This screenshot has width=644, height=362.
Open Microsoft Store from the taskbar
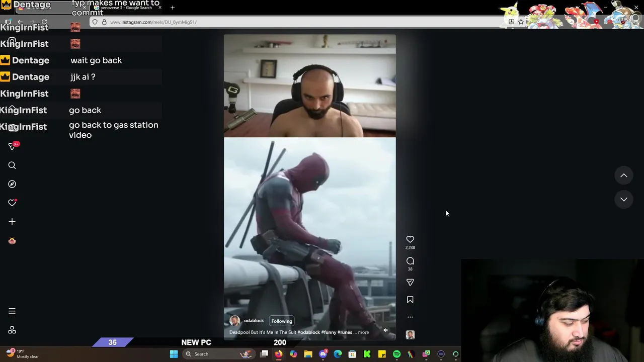click(352, 354)
